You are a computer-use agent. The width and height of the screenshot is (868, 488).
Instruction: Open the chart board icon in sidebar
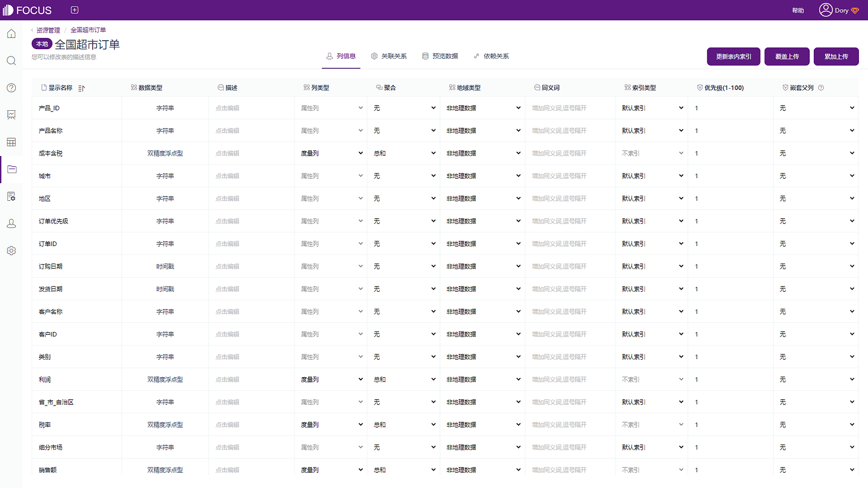11,115
